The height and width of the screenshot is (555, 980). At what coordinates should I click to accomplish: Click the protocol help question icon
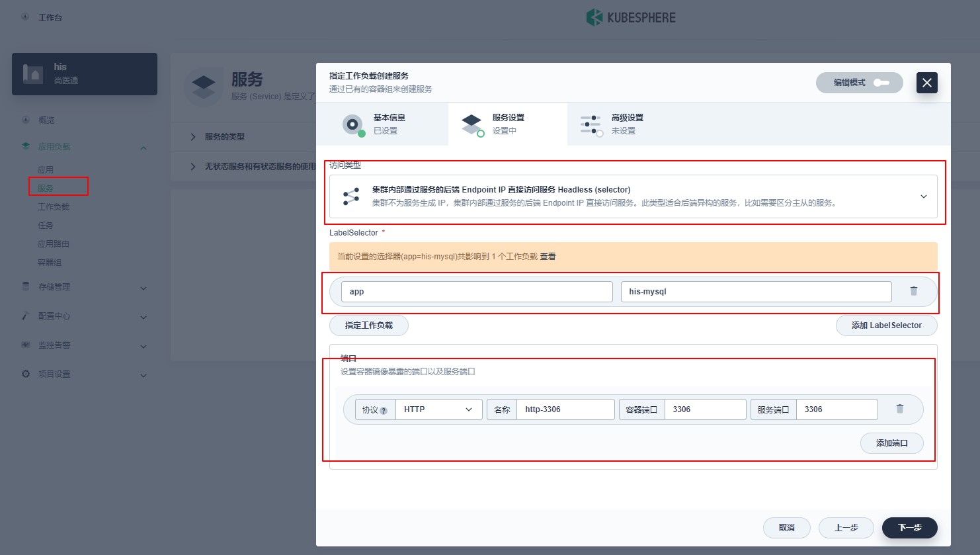[384, 411]
